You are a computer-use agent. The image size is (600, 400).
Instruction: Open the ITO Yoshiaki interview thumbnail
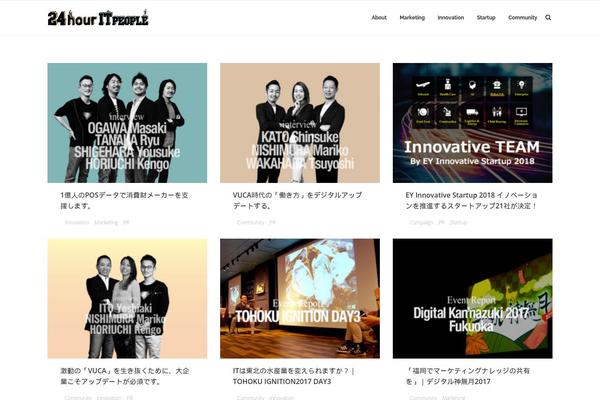(127, 299)
